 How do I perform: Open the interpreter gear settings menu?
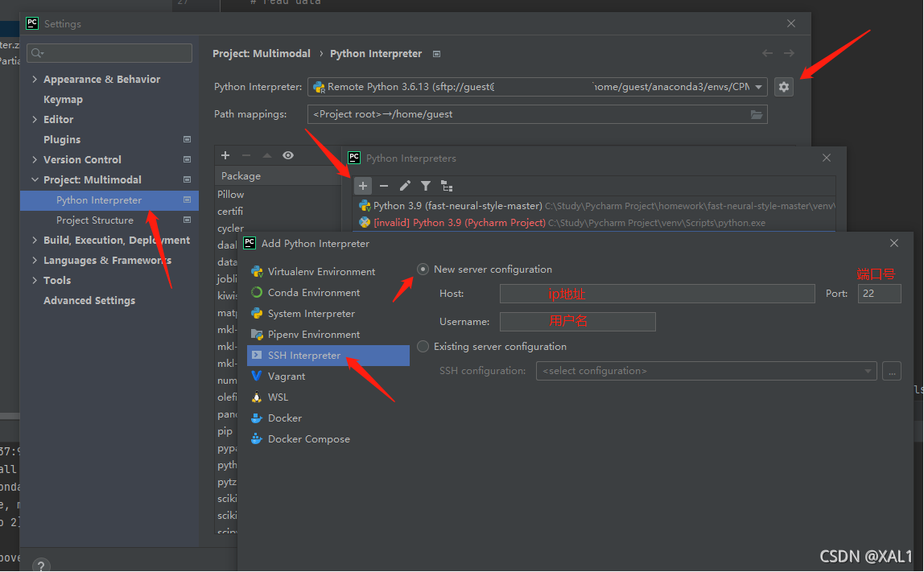783,87
